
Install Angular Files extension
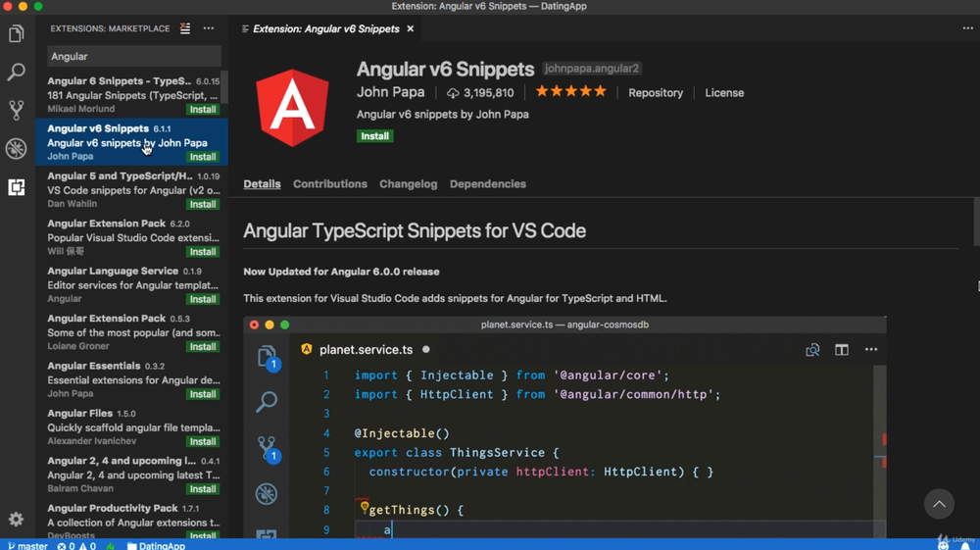coord(203,442)
